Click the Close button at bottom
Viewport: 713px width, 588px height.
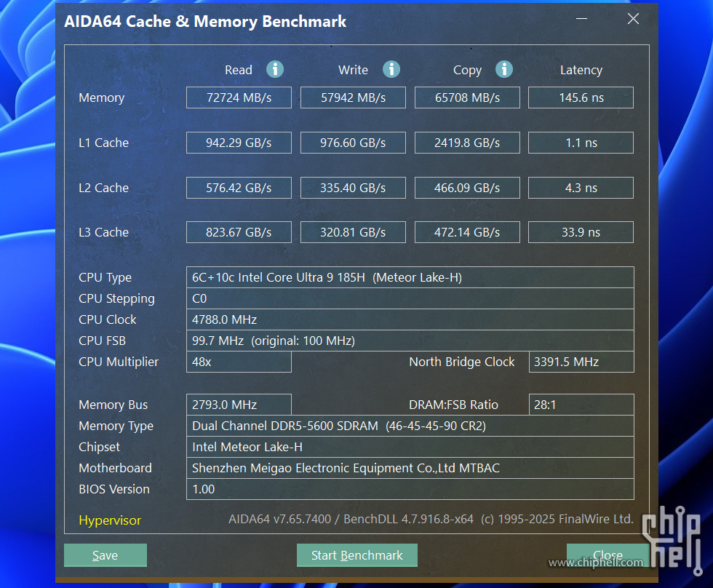[608, 555]
